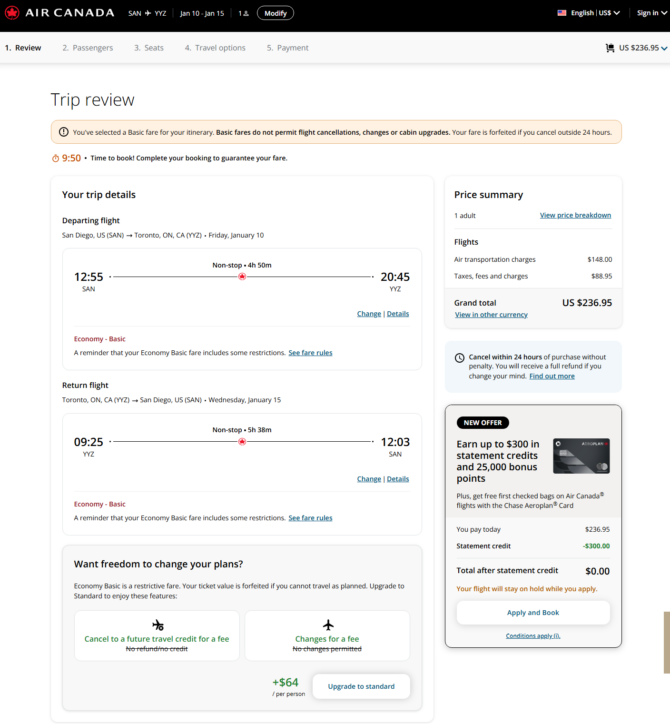Click Non-stop 4h 50m duration label
The image size is (670, 724).
(242, 265)
